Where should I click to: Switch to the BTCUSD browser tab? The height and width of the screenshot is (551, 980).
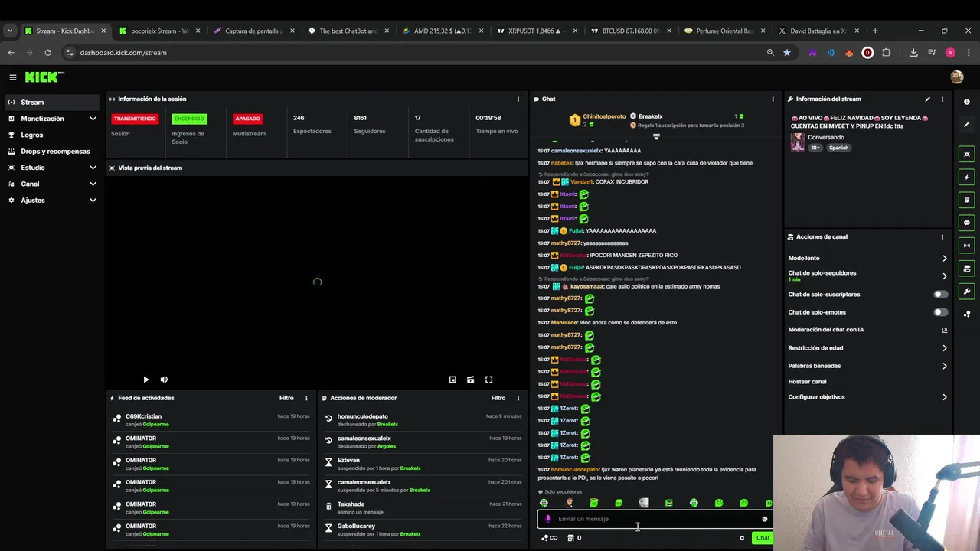coord(631,31)
